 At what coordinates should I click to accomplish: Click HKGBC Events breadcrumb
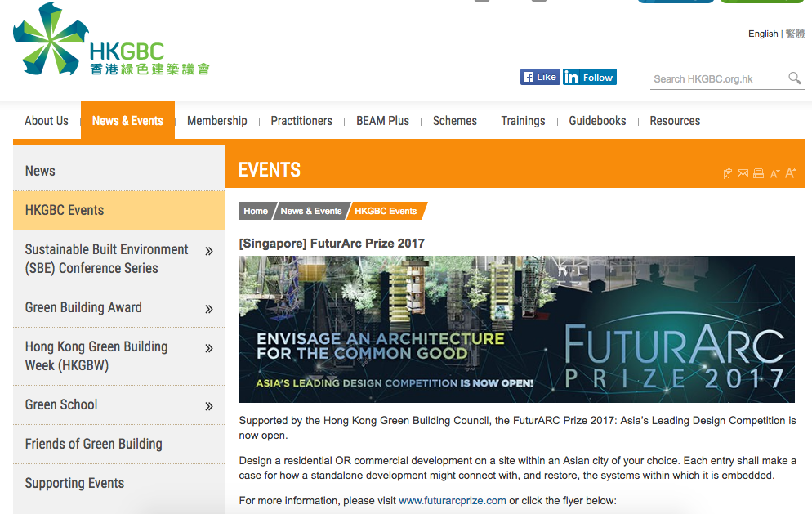386,211
